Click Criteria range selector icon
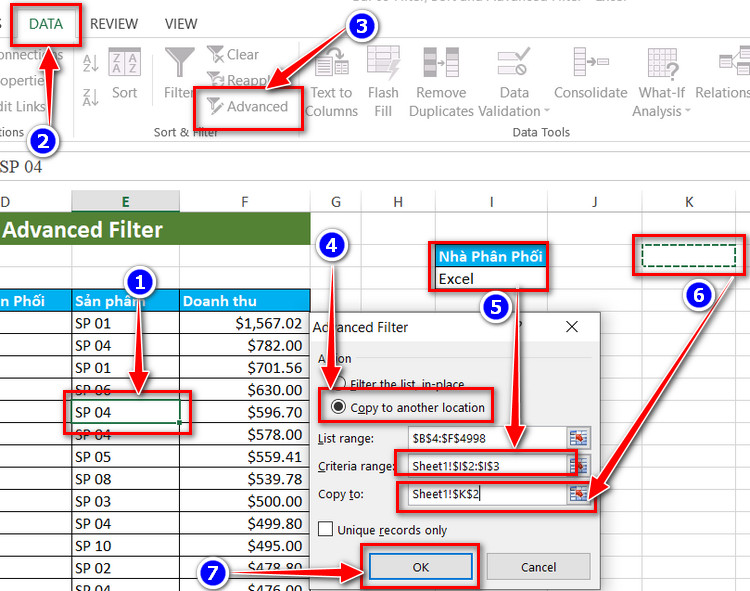 [x=578, y=466]
